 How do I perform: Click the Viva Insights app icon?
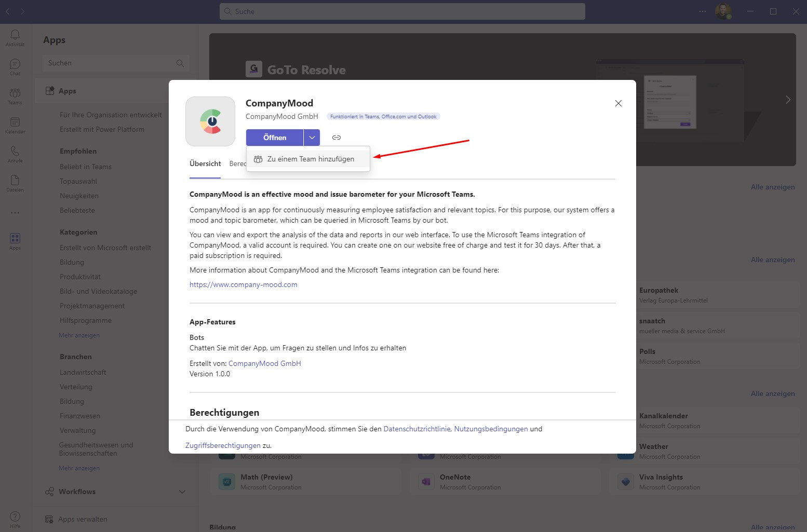pyautogui.click(x=626, y=482)
